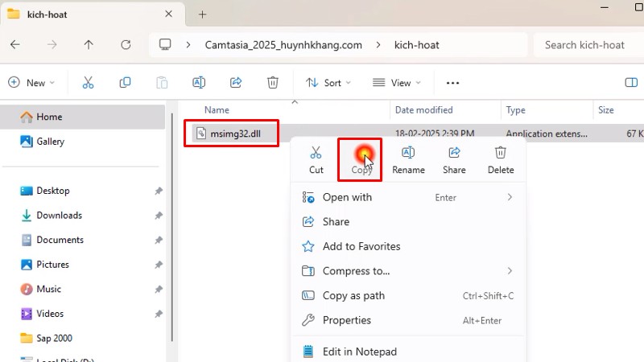
Task: Click the Copy icon in context menu
Action: [361, 154]
